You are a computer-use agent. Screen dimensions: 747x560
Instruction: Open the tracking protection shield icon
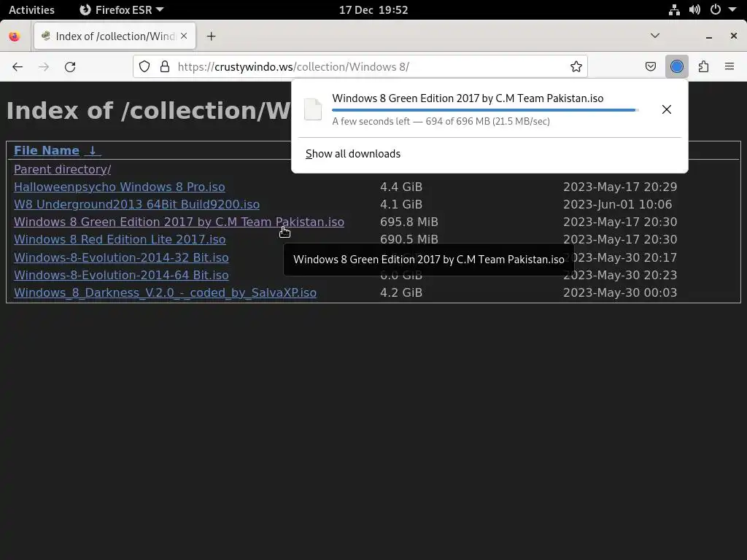(x=144, y=66)
